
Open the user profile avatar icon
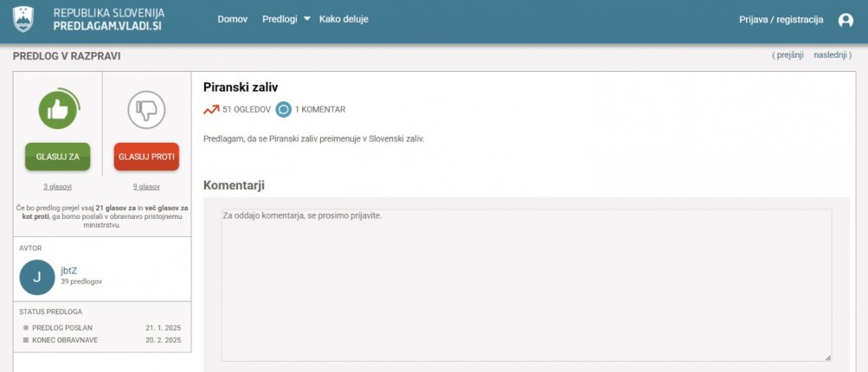click(x=845, y=21)
